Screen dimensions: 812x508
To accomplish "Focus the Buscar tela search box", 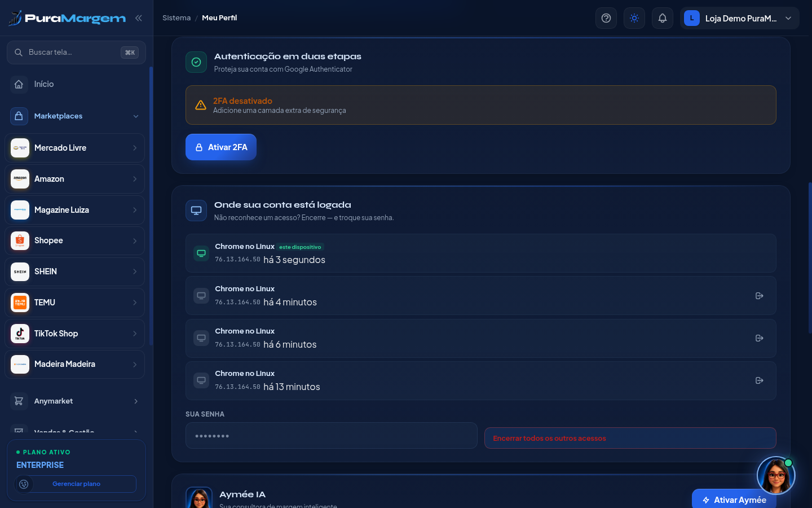I will 76,52.
